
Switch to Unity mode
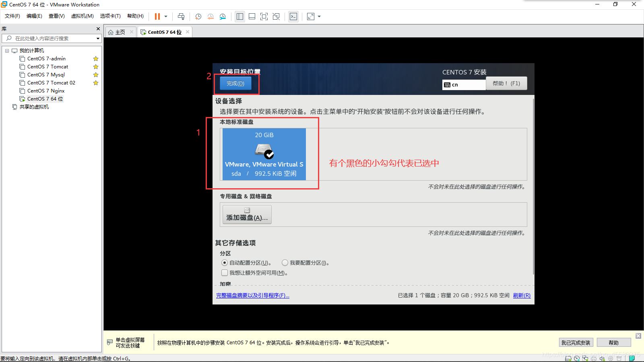tap(276, 16)
